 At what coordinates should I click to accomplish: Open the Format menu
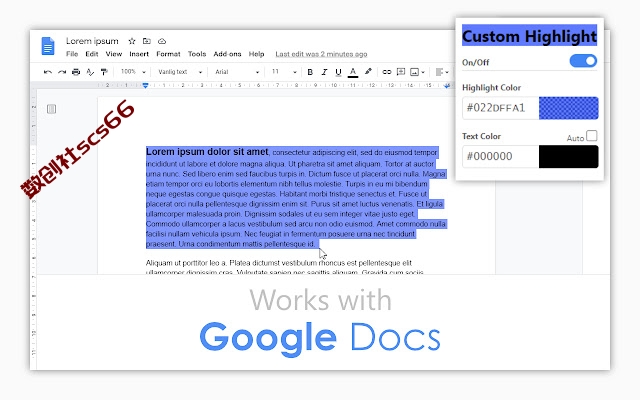pyautogui.click(x=168, y=54)
